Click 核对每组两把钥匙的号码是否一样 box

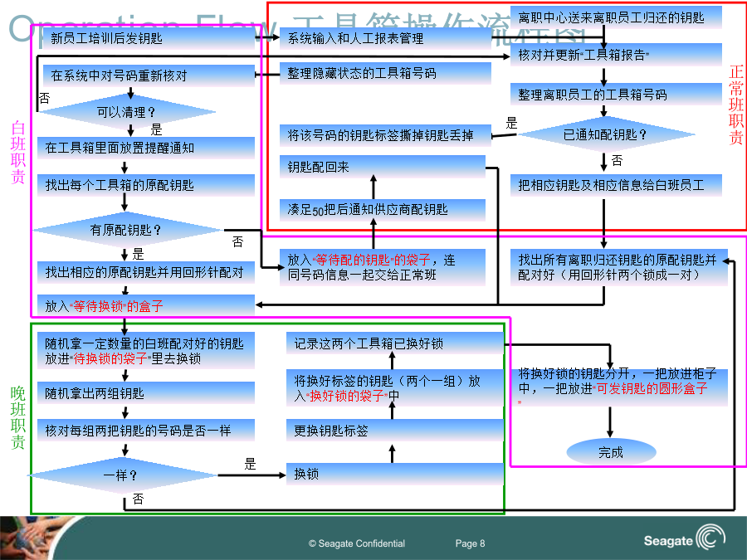pyautogui.click(x=146, y=431)
